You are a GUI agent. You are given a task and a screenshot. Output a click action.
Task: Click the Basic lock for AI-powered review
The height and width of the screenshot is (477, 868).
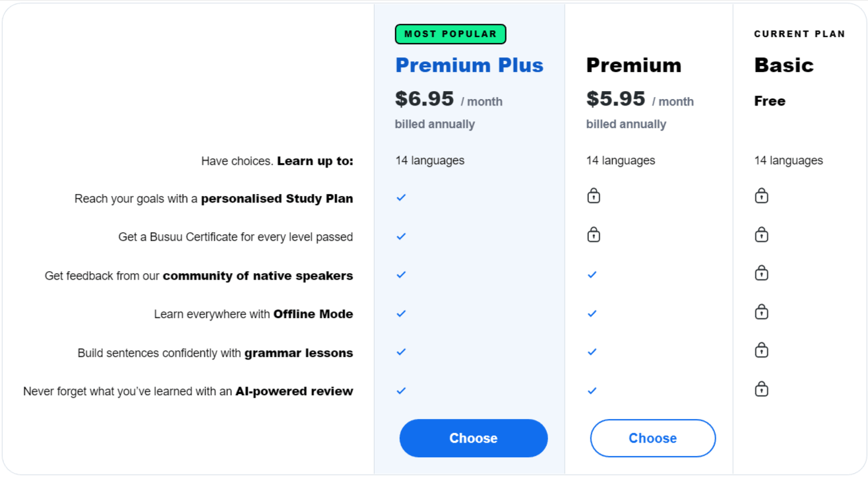pos(761,389)
